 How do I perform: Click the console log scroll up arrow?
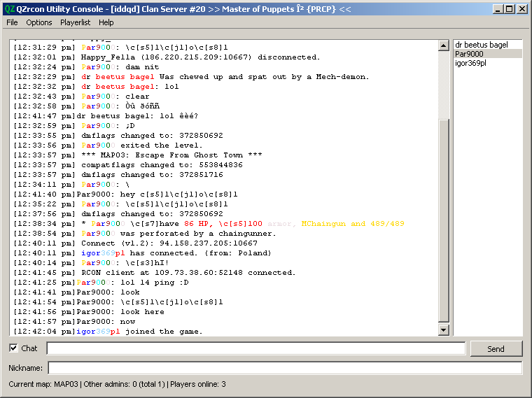(x=443, y=45)
